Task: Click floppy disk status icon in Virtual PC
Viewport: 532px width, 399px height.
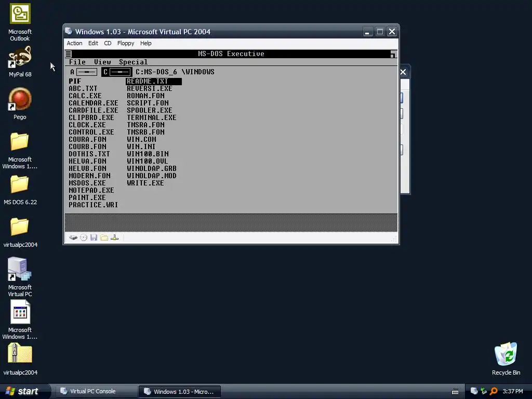Action: click(x=94, y=237)
